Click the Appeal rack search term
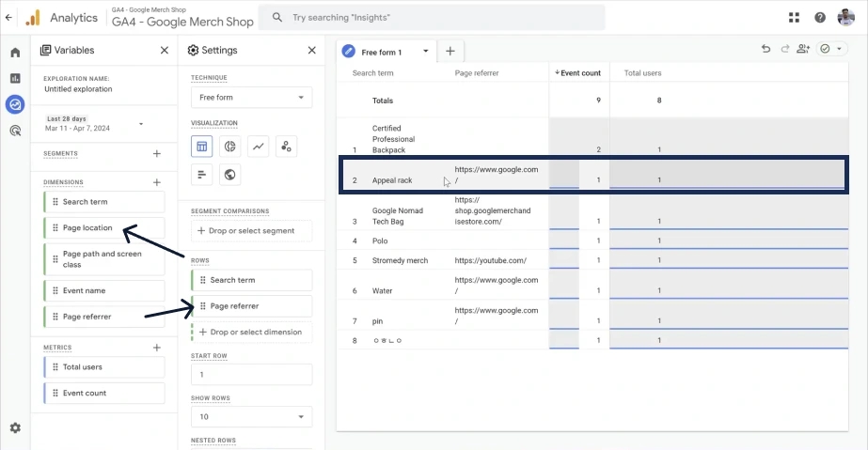 point(392,180)
